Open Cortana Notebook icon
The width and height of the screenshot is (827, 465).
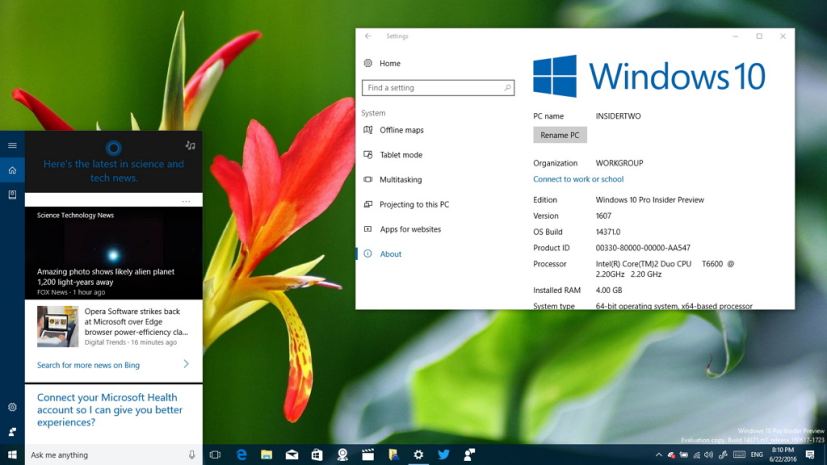click(12, 195)
